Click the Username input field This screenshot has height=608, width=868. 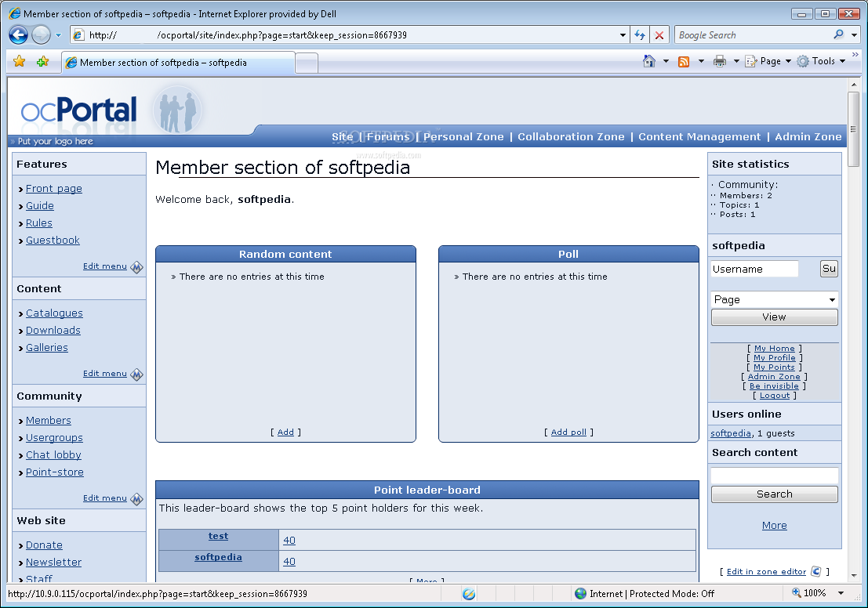tap(754, 269)
